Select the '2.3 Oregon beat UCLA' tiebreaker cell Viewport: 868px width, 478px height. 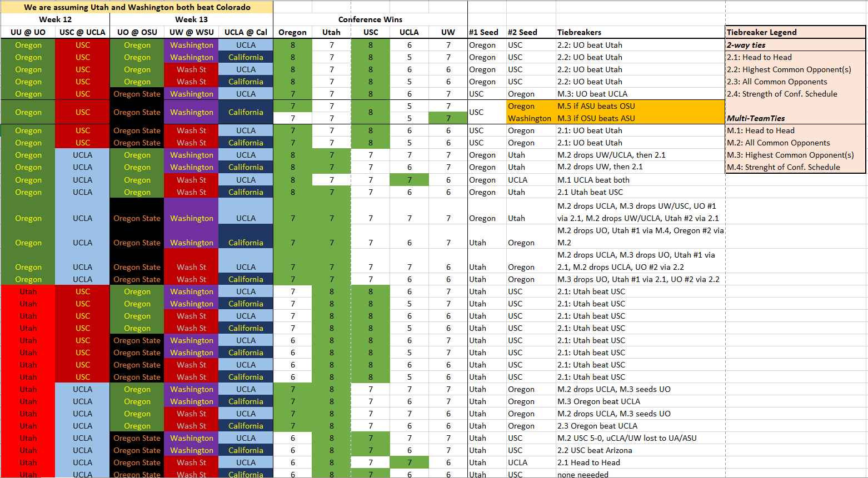click(x=640, y=426)
